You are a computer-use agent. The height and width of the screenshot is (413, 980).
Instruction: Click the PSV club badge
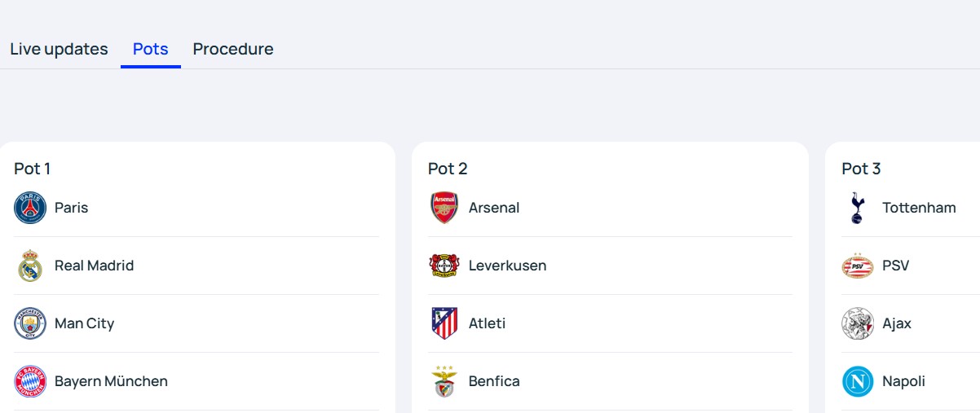coord(858,266)
